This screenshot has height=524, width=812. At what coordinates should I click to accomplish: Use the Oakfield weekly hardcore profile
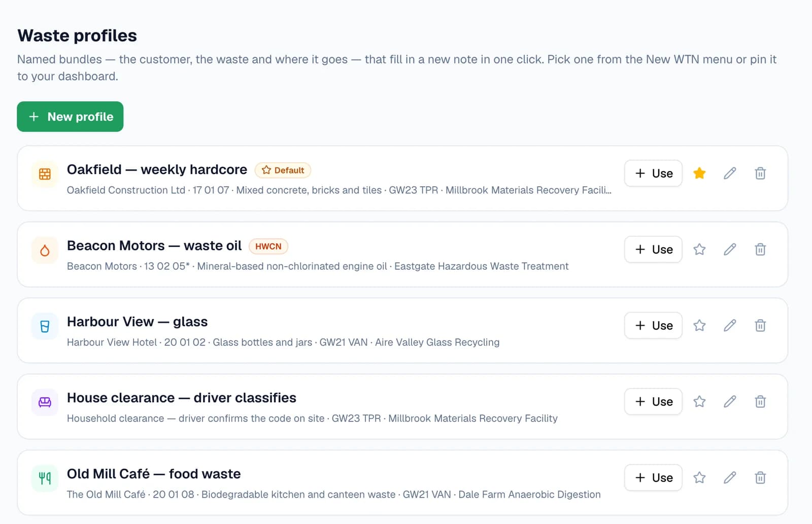[x=653, y=173]
